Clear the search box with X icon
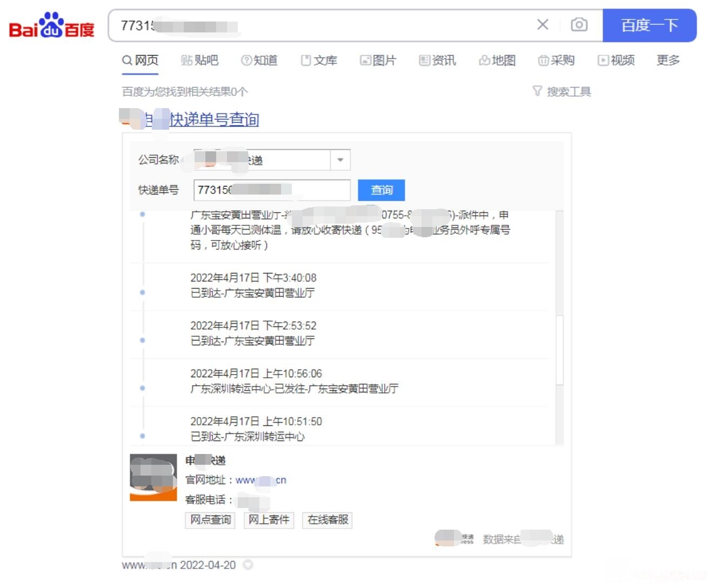The image size is (708, 588). (543, 25)
